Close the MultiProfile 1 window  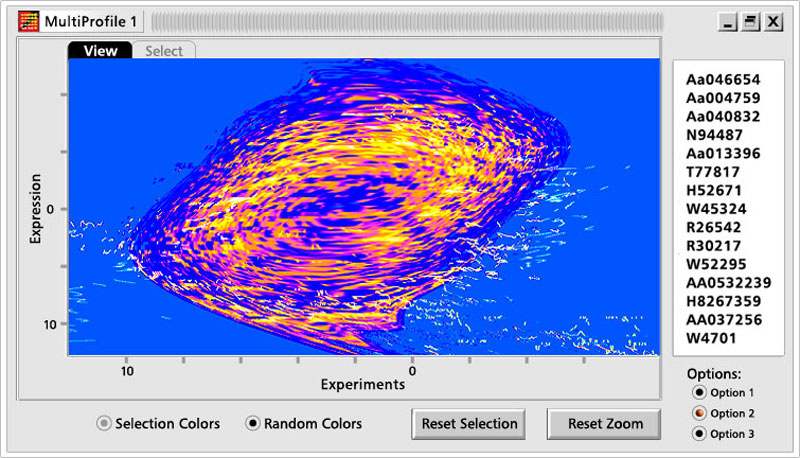tap(773, 22)
